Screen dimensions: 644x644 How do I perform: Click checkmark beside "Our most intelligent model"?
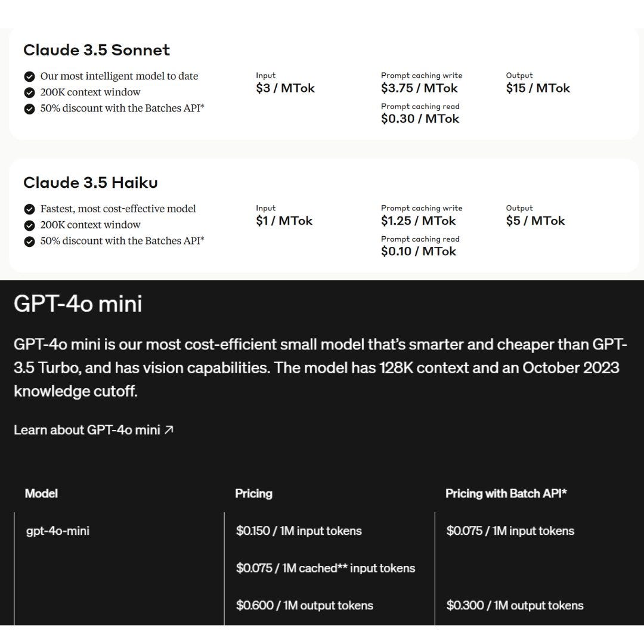(x=29, y=77)
